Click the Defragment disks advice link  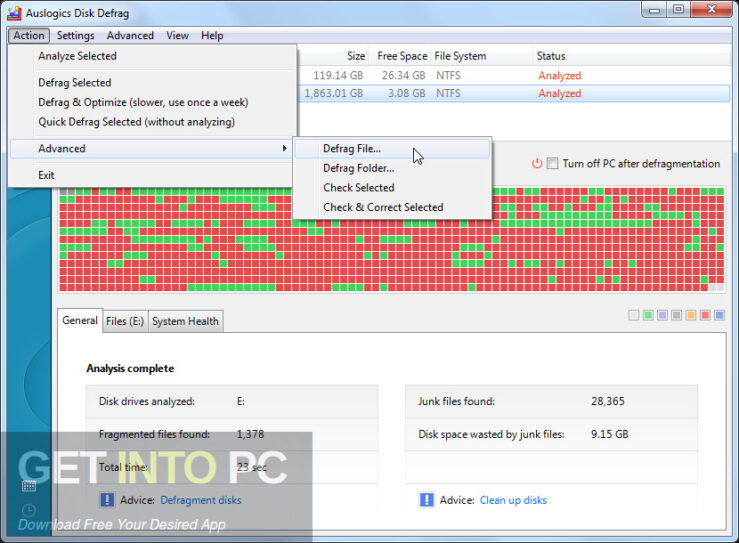point(201,500)
